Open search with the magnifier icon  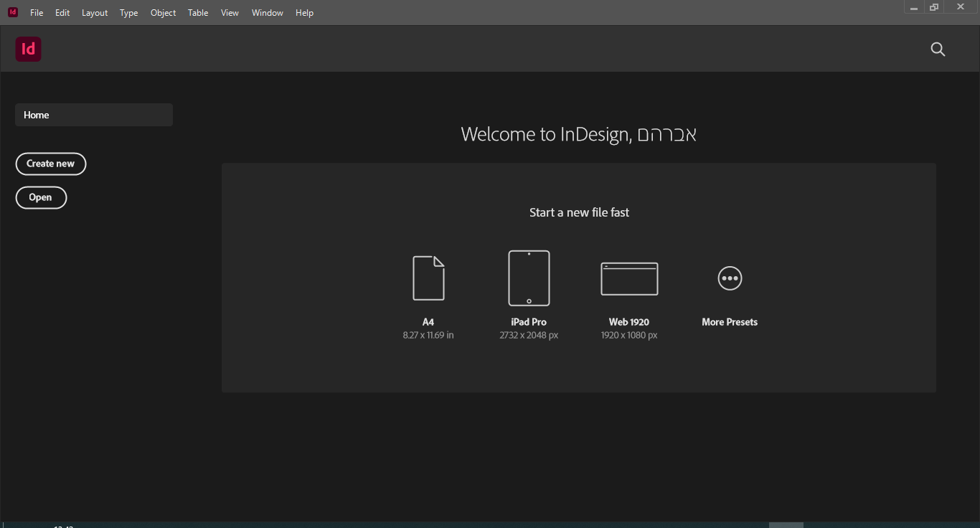click(x=938, y=49)
